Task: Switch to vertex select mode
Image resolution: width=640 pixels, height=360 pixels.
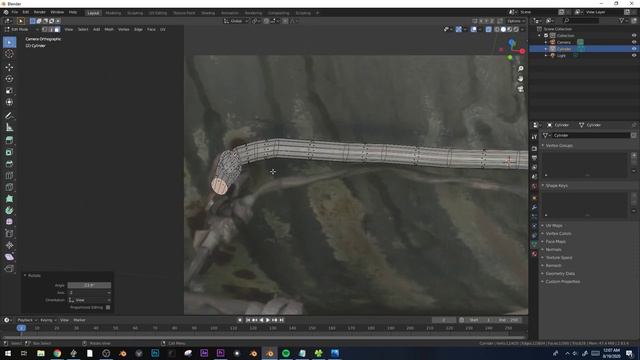Action: click(44, 29)
